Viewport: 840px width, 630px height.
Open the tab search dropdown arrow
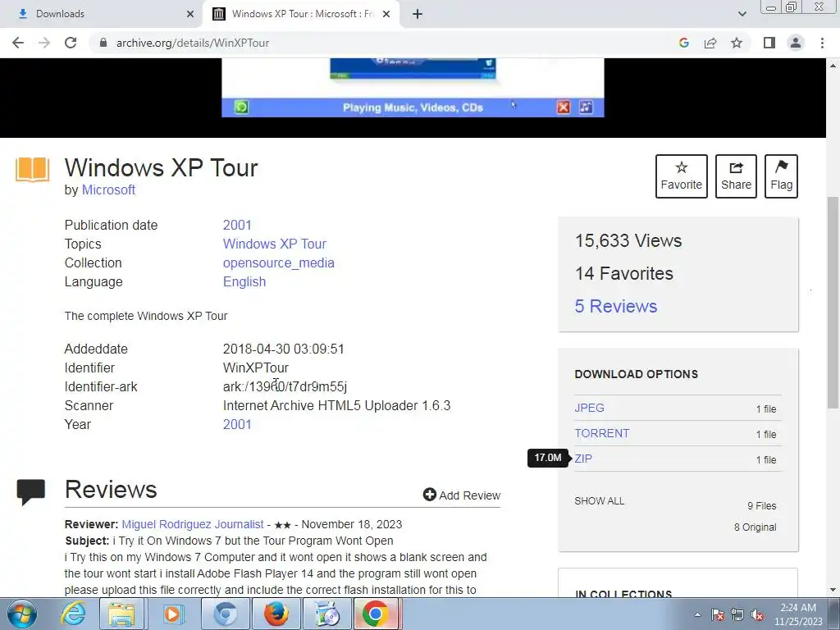(x=742, y=14)
